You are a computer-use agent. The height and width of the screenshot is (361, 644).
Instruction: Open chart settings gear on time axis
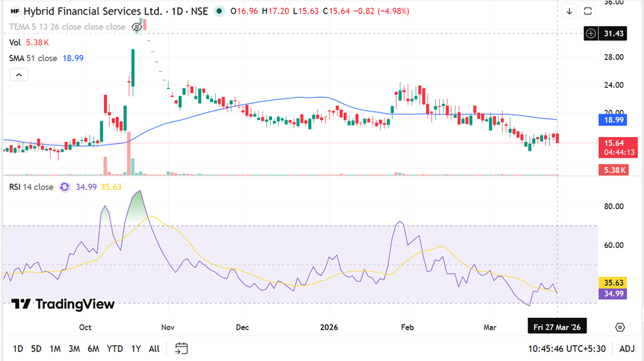[619, 327]
